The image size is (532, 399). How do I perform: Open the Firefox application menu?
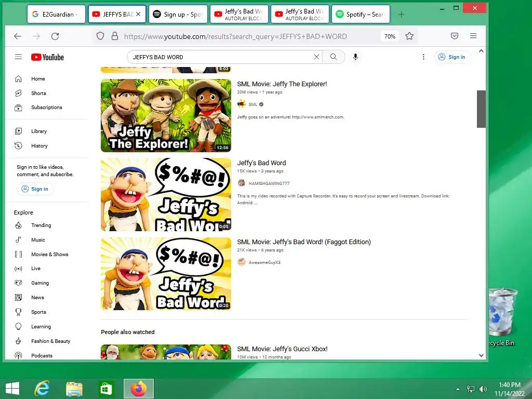tap(473, 36)
